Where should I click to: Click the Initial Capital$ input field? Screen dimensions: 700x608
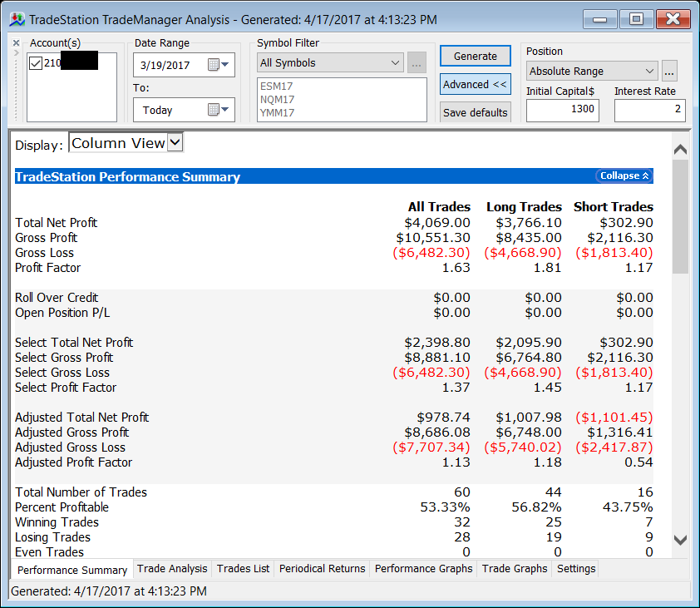coord(563,110)
